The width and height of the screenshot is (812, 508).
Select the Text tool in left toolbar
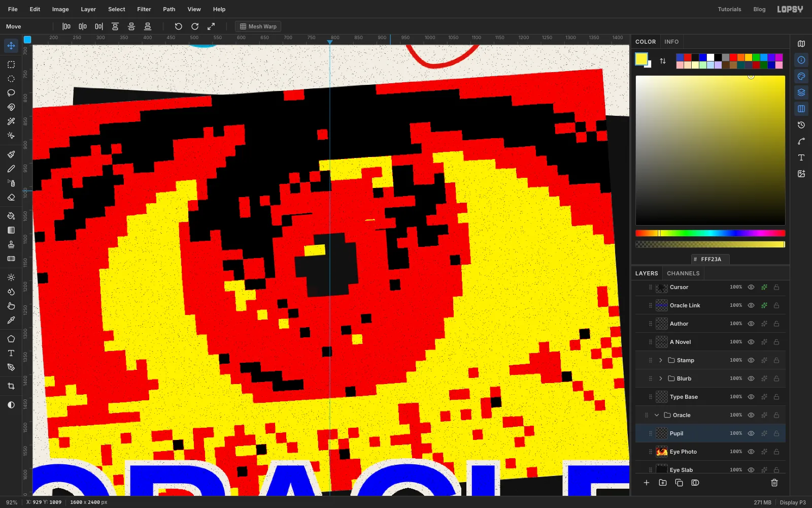click(11, 353)
